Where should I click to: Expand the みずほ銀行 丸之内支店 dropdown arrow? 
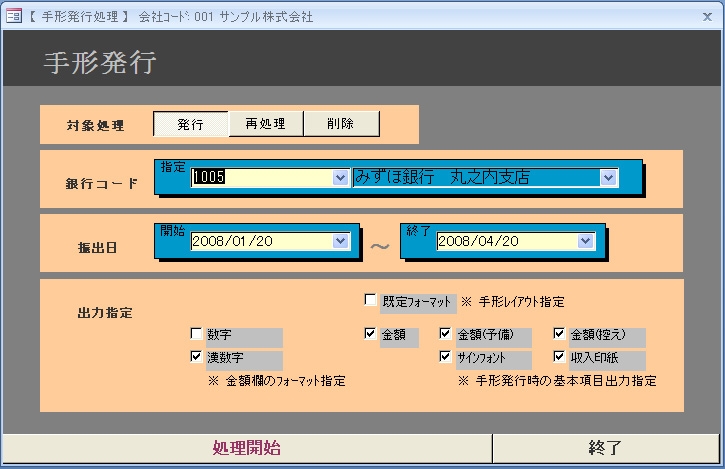pyautogui.click(x=608, y=178)
